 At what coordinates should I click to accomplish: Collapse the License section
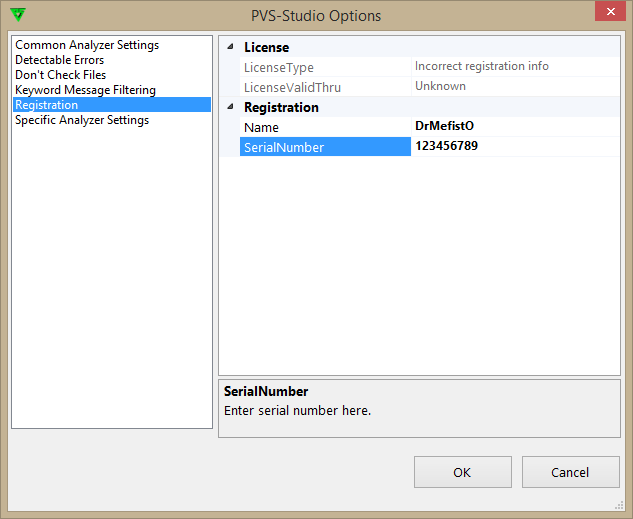tap(231, 47)
